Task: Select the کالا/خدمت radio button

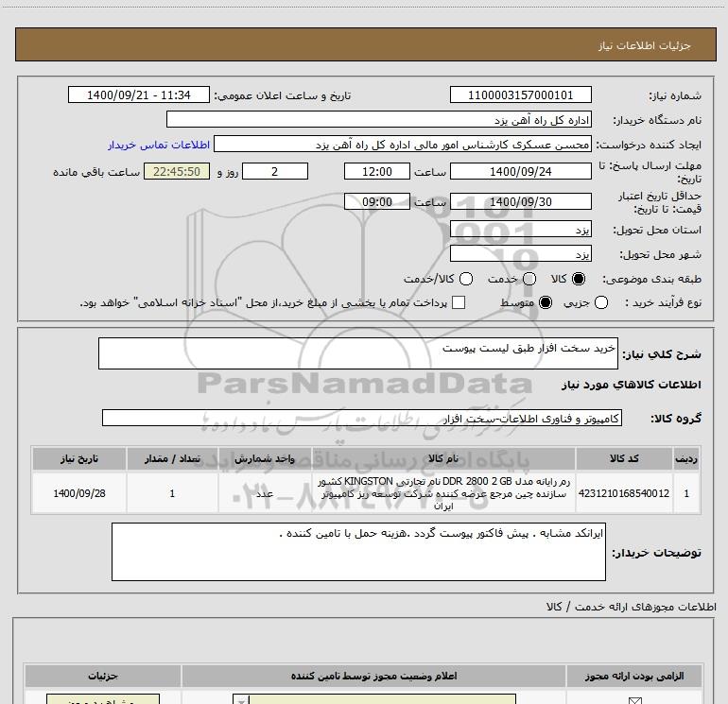Action: click(466, 279)
